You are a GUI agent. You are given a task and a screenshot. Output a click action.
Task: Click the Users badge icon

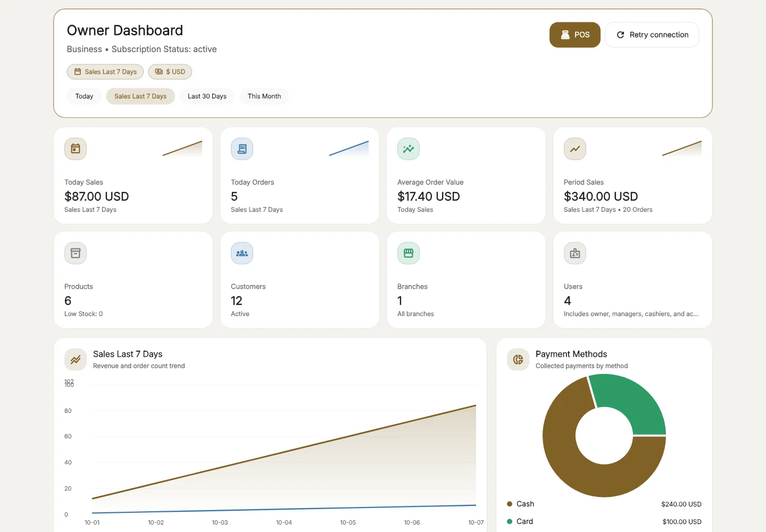pos(575,253)
